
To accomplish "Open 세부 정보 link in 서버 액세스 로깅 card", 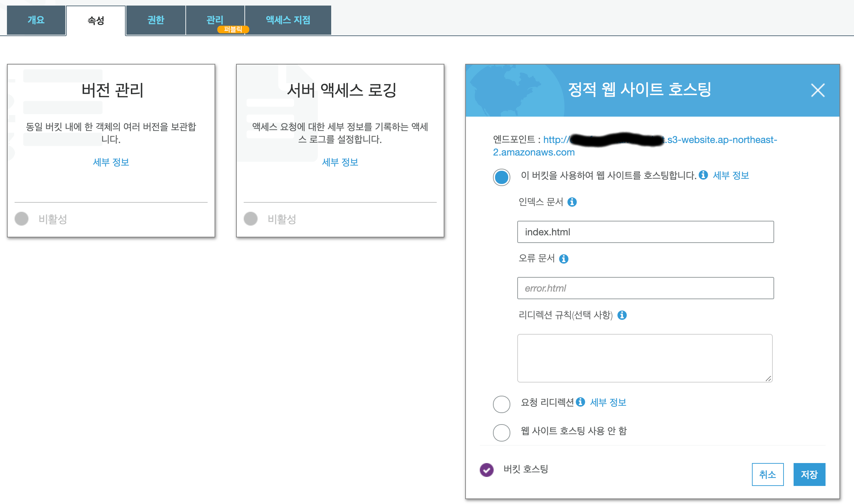I will click(x=340, y=162).
